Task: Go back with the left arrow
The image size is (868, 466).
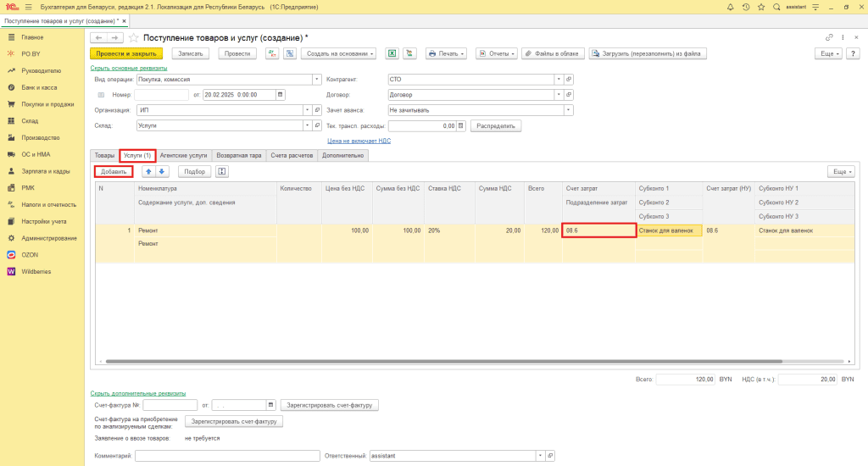Action: pyautogui.click(x=98, y=37)
